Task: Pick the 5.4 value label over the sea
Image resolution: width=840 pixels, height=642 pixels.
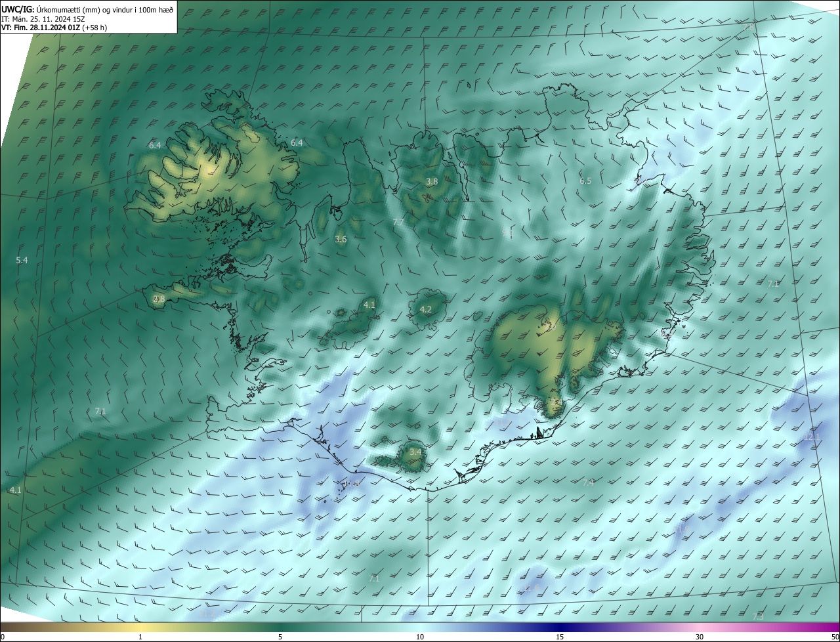Action: (22, 261)
